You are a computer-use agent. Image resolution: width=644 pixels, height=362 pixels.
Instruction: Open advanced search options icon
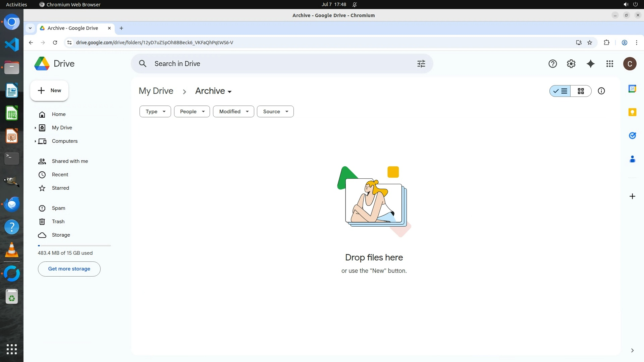pos(421,64)
